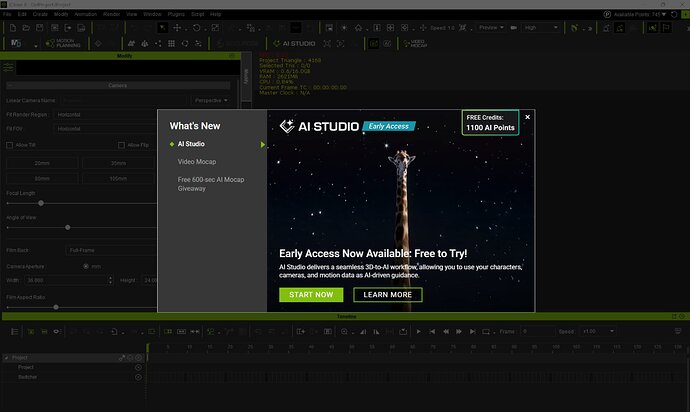The image size is (690, 412).
Task: Select AI Studio in What's New list
Action: click(x=191, y=144)
